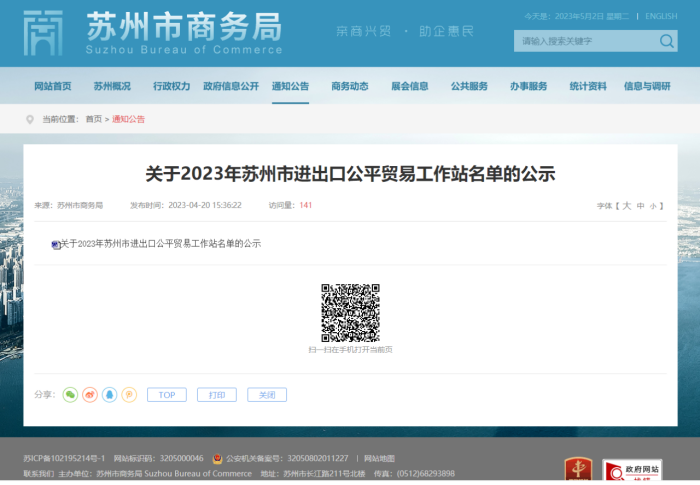Open the 行政权力 menu item
The image size is (700, 485).
click(x=171, y=86)
